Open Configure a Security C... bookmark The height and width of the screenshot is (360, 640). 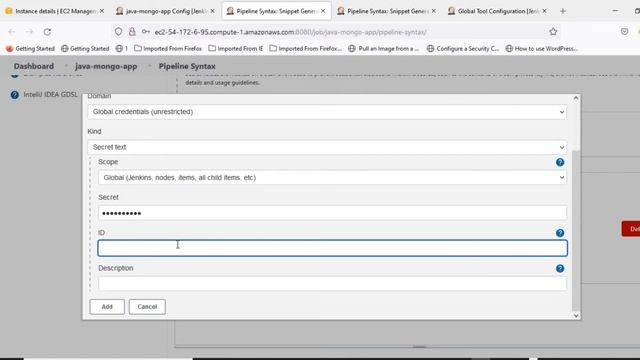pos(462,49)
